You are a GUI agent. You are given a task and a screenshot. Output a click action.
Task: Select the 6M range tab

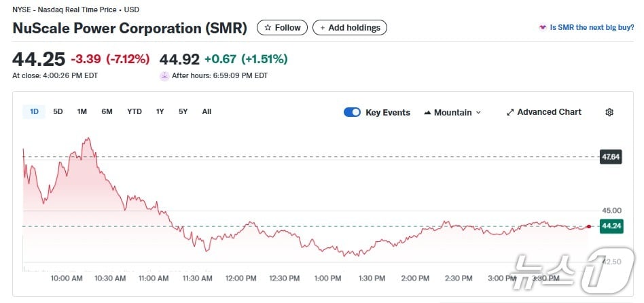[107, 111]
